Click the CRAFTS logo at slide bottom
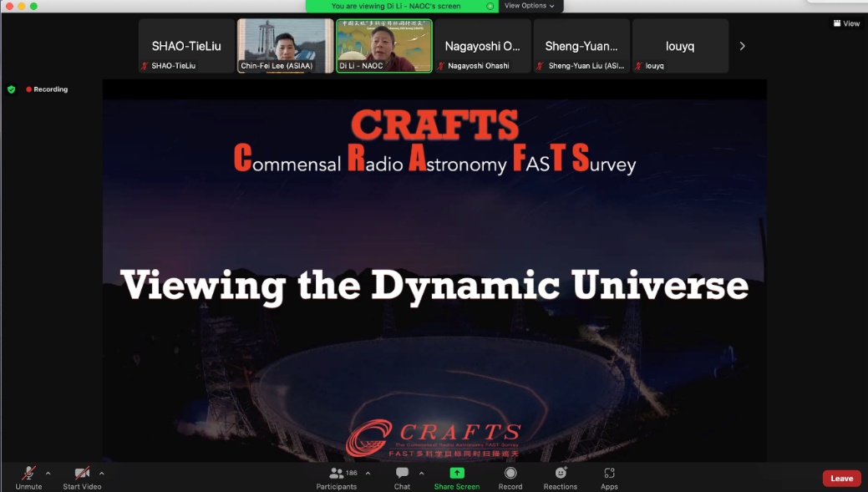The width and height of the screenshot is (868, 492). [x=434, y=439]
